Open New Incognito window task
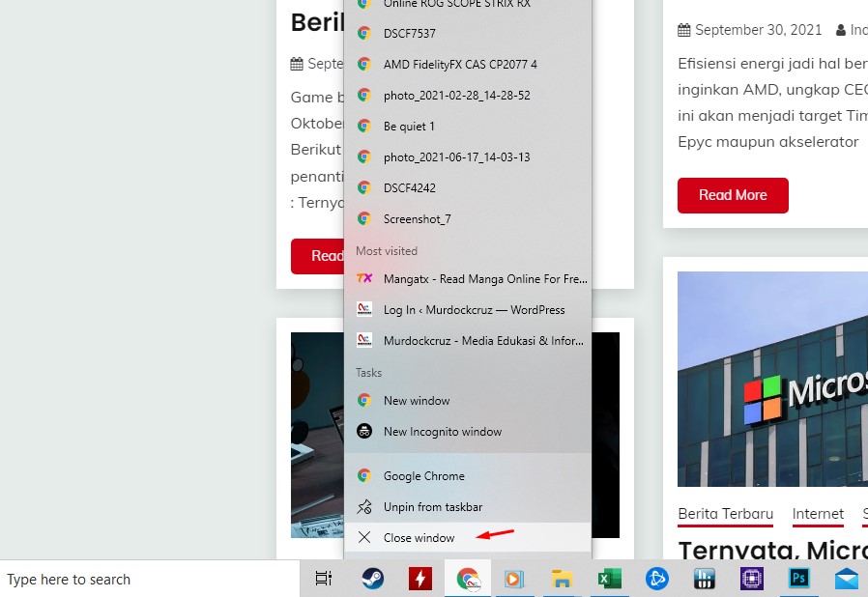 click(x=442, y=431)
